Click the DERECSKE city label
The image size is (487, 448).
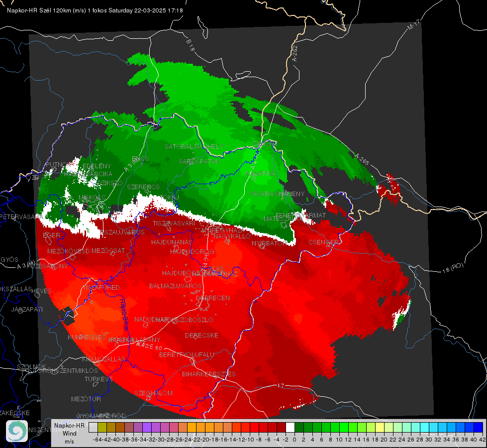coord(201,335)
